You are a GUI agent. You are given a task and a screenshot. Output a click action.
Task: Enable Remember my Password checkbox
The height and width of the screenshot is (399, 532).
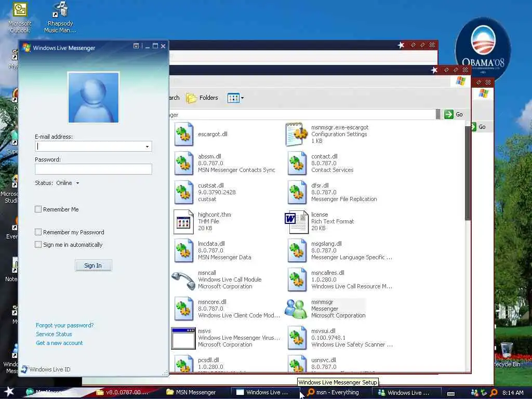38,232
